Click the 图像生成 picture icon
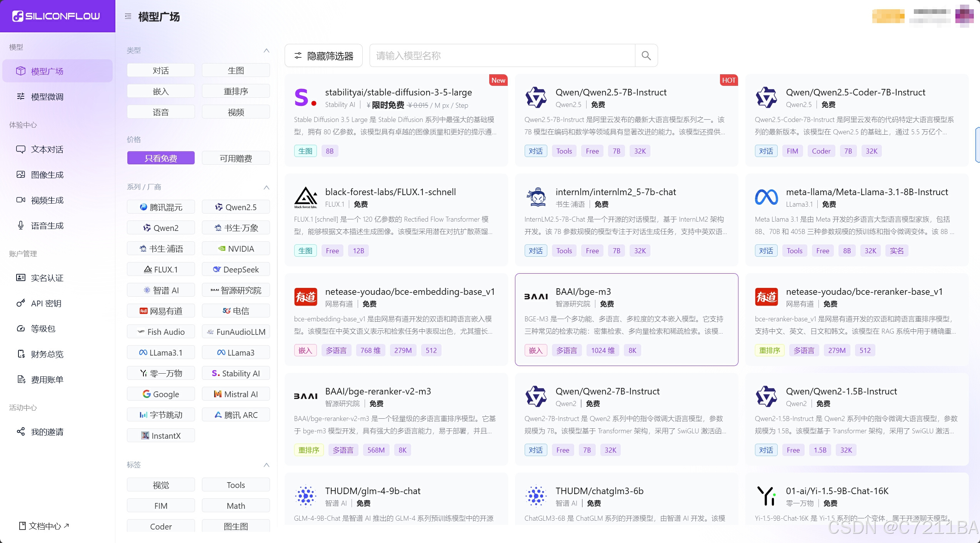 [21, 175]
